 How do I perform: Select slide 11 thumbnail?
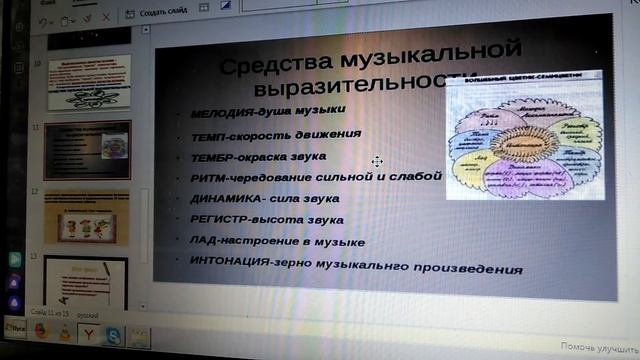pos(87,150)
